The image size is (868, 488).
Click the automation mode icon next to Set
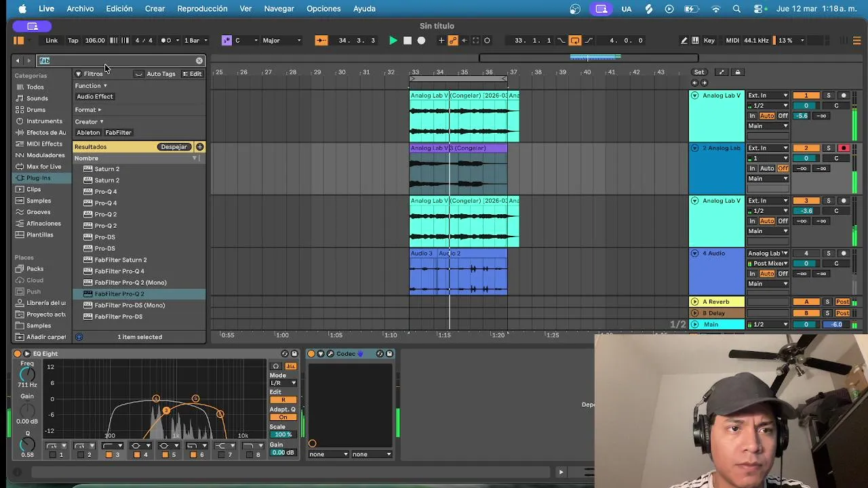click(x=722, y=72)
